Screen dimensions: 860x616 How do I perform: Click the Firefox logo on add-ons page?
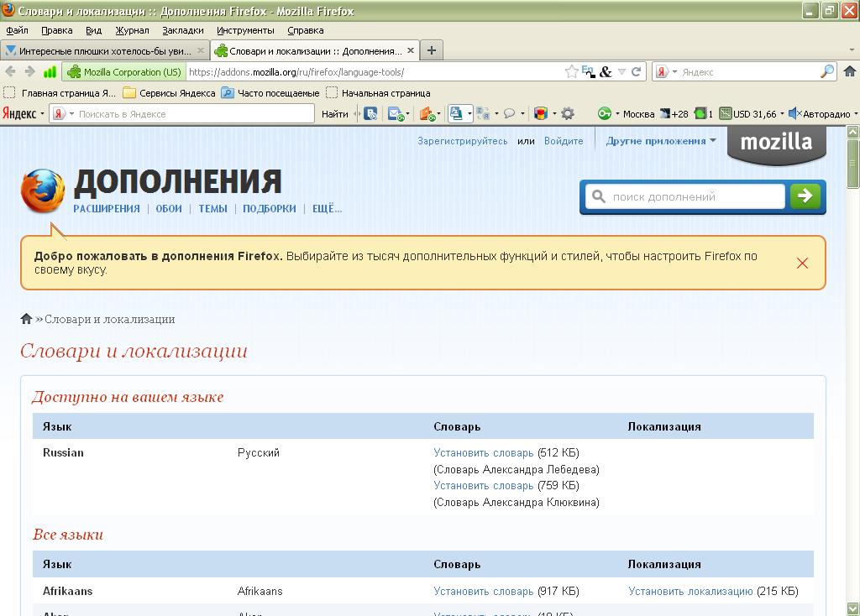tap(43, 191)
